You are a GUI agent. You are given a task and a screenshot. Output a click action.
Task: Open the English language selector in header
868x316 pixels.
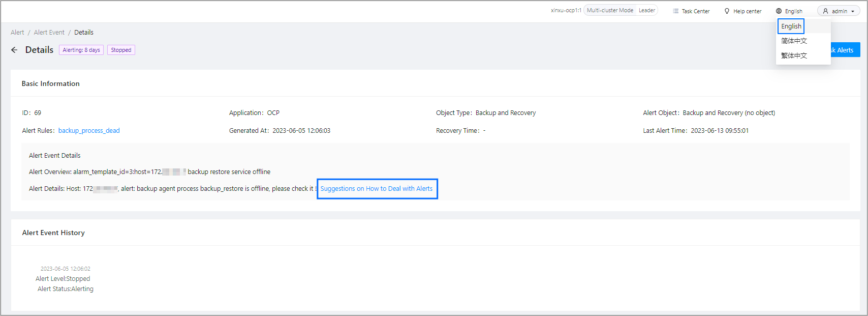tap(793, 11)
